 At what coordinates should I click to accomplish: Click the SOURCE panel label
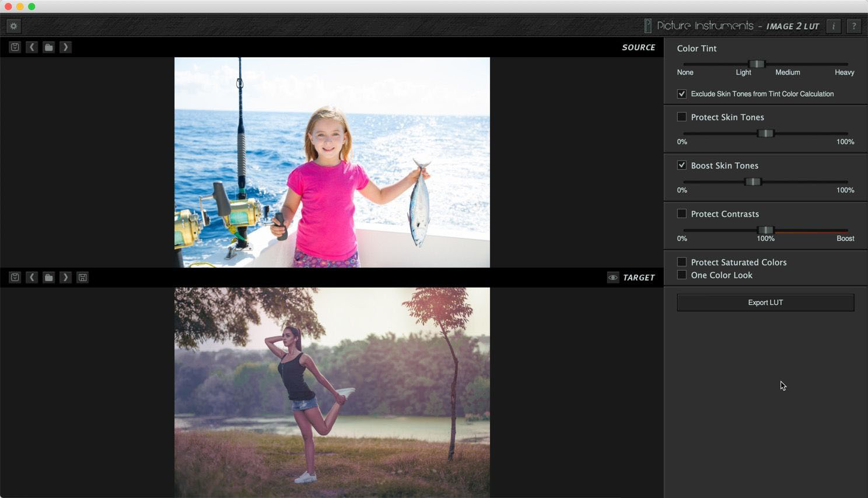[x=638, y=47]
